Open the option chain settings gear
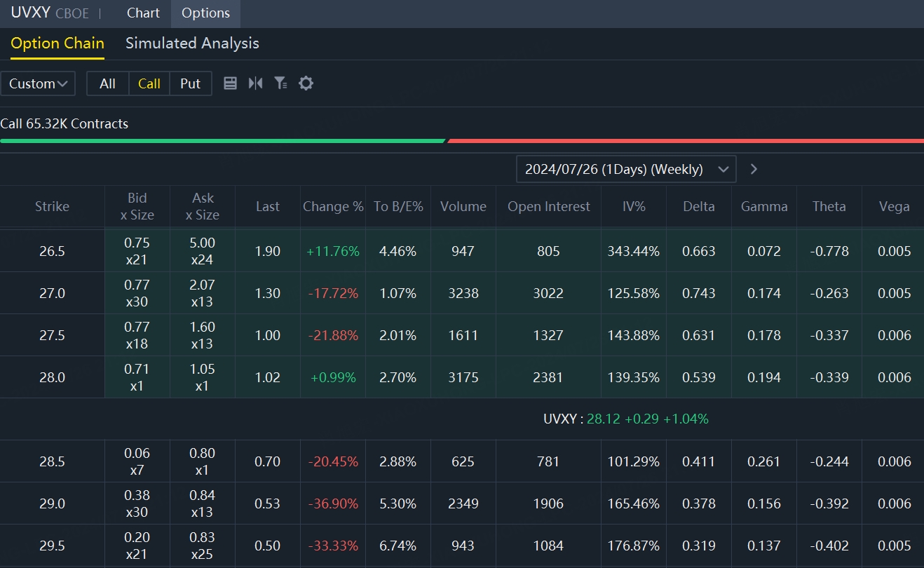This screenshot has width=924, height=568. coord(306,83)
